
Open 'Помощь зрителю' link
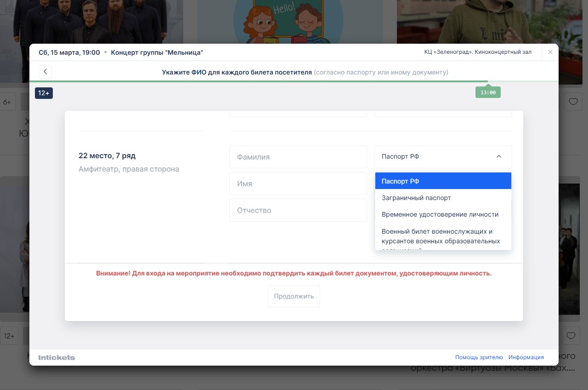[479, 357]
